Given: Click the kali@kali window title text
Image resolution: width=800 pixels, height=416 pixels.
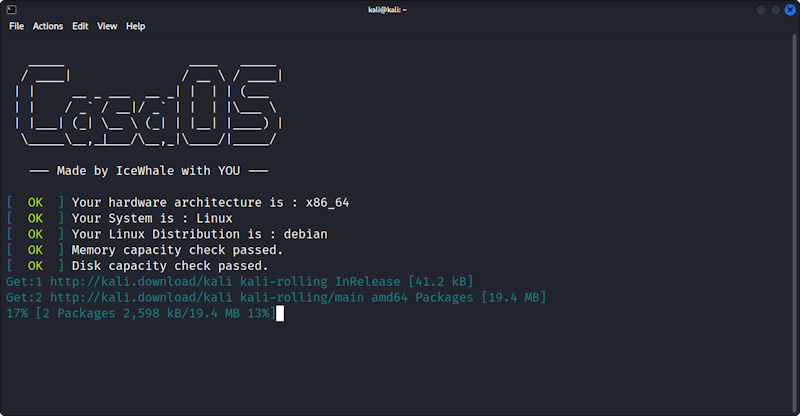Looking at the screenshot, I should click(400, 9).
